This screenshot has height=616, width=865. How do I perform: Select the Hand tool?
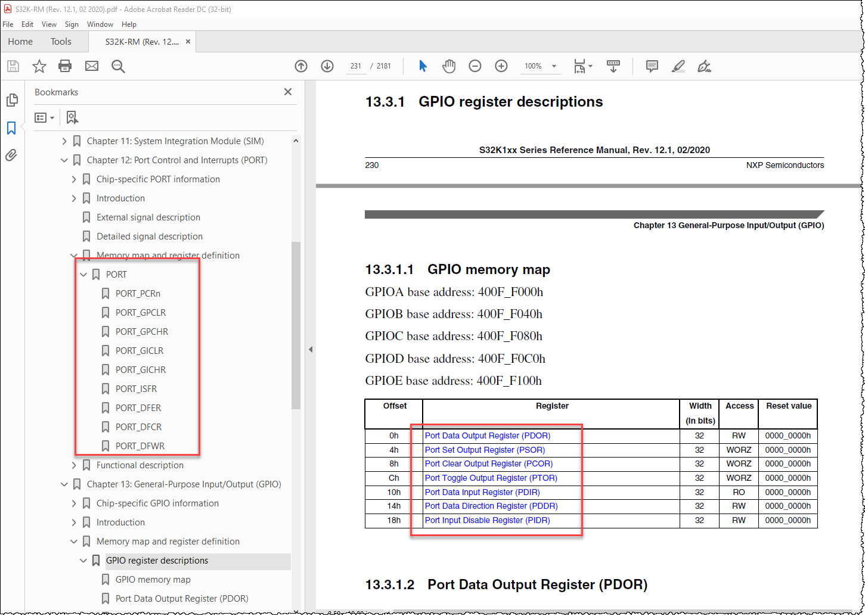coord(449,66)
